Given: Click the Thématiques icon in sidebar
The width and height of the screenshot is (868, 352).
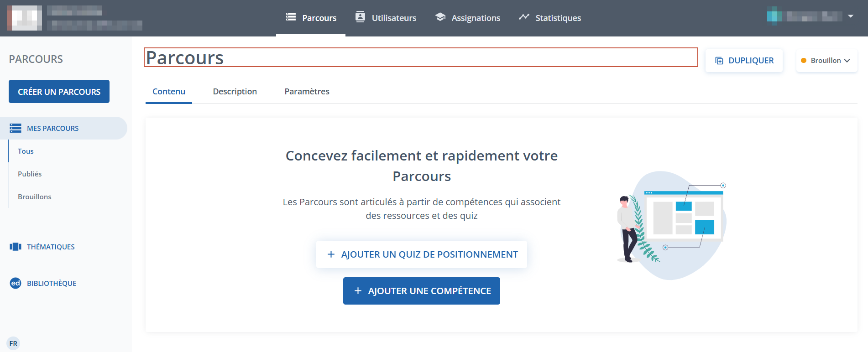Looking at the screenshot, I should 16,247.
